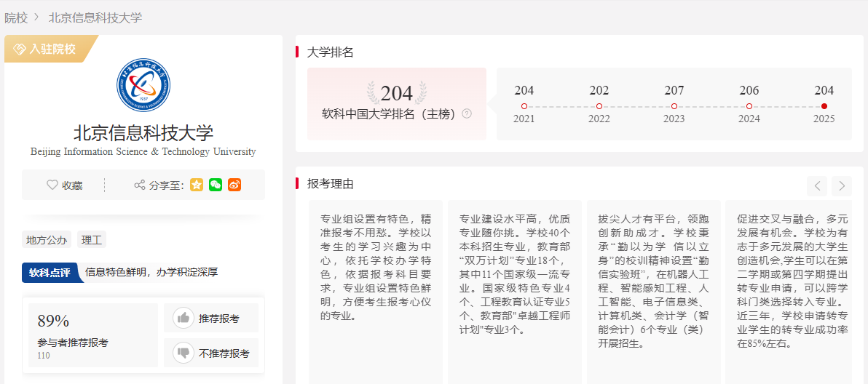Click the 204 ranking number card
Image resolution: width=868 pixels, height=384 pixels.
[397, 104]
